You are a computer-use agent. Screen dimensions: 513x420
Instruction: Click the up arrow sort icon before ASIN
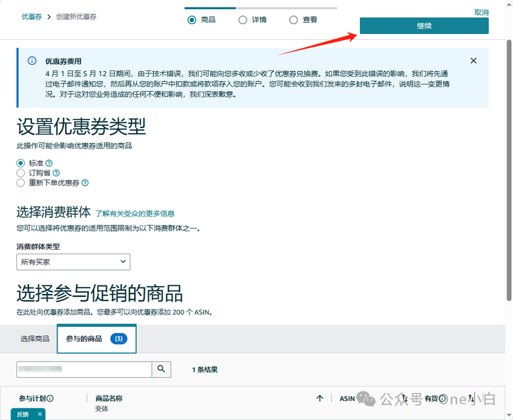pos(320,399)
